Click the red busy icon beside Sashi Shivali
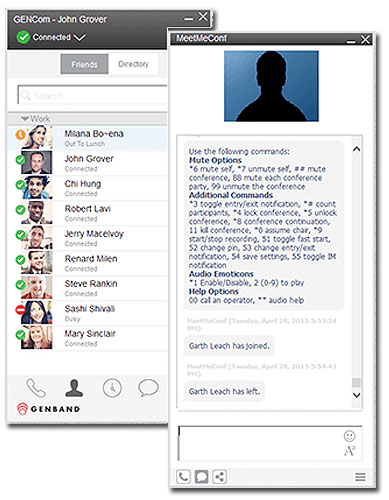Image resolution: width=389 pixels, height=500 pixels. click(20, 310)
